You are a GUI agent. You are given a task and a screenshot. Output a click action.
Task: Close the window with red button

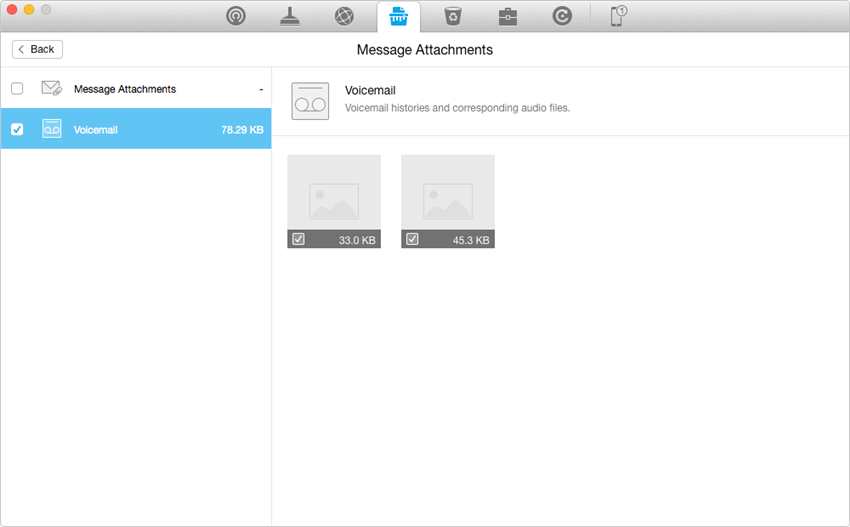tap(12, 9)
